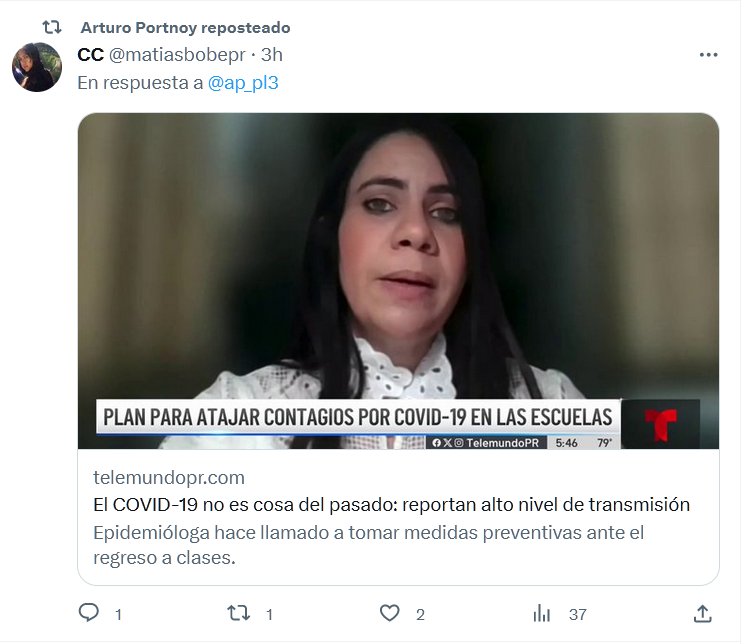
Task: Click the views count 37
Action: click(x=577, y=615)
